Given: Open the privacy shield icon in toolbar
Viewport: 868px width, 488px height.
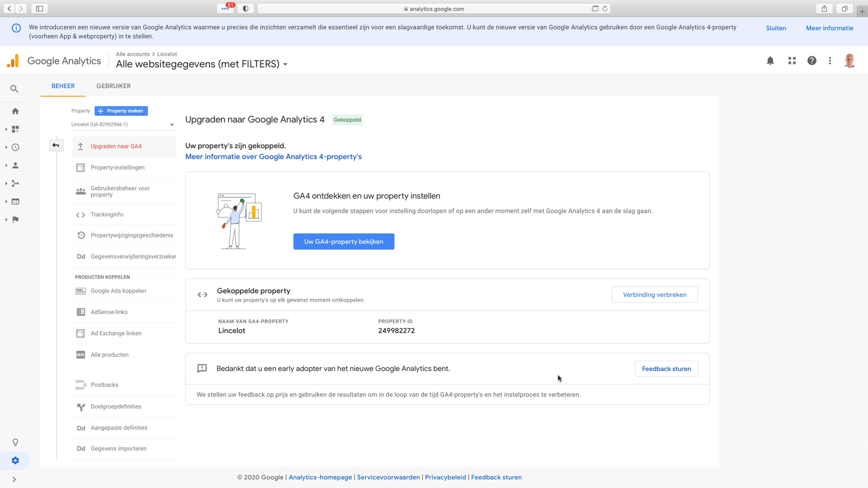Looking at the screenshot, I should click(x=246, y=8).
